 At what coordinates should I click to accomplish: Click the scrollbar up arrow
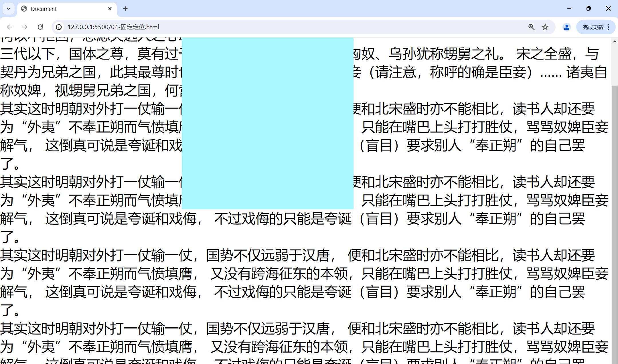pos(615,41)
